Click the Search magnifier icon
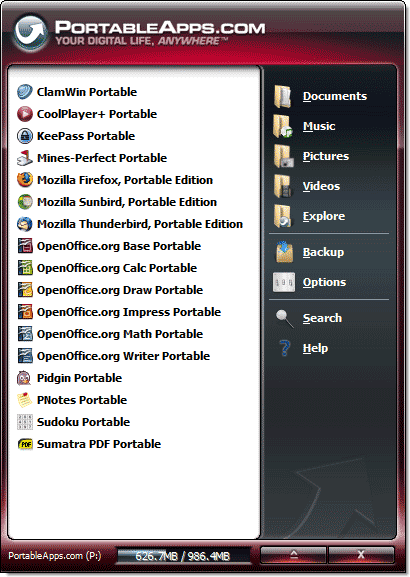Screen dimensions: 410x577 (x=284, y=318)
